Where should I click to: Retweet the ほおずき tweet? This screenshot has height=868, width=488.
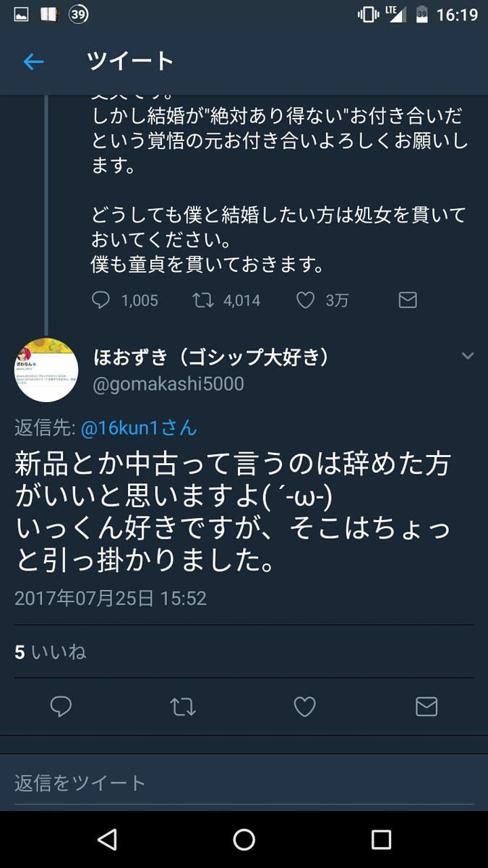pyautogui.click(x=183, y=707)
